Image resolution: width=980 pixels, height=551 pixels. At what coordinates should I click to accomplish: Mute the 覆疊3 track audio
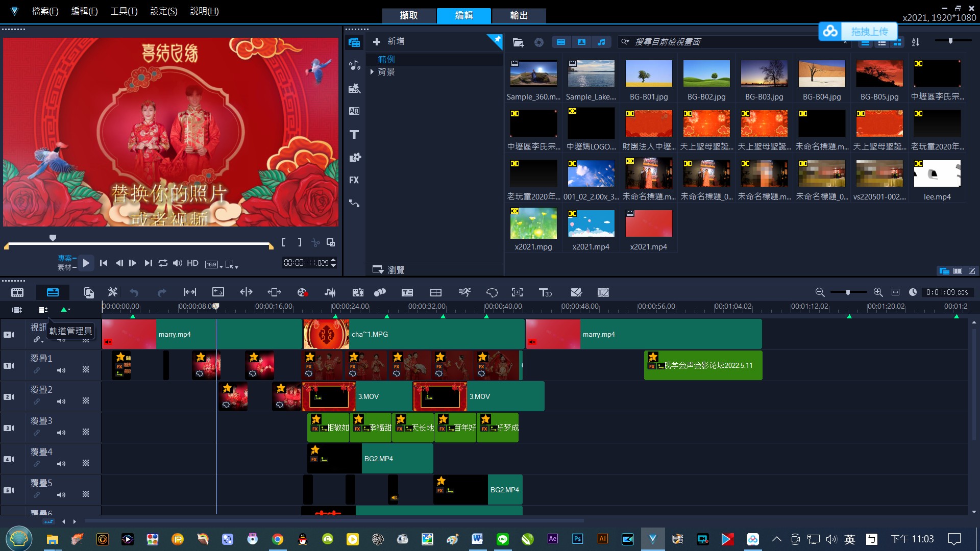(61, 433)
